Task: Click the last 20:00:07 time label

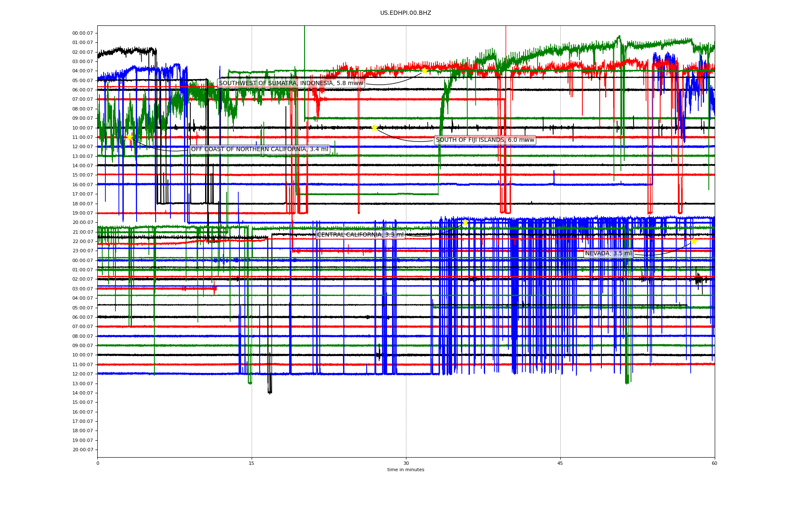Action: point(82,450)
